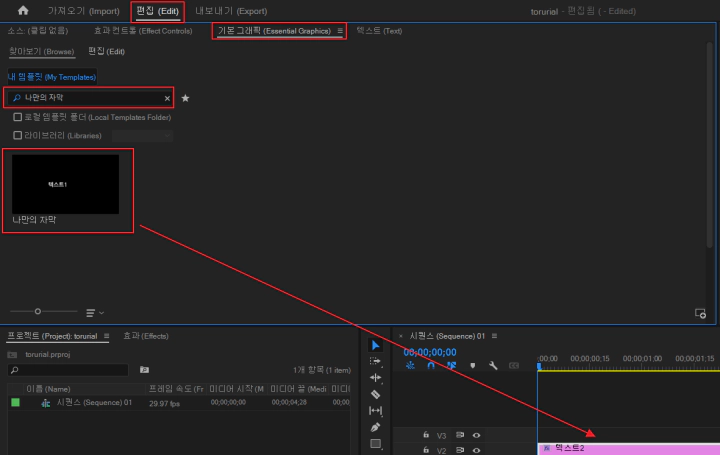Click the Essential Graphics panel vertical scrollbar
720x455 pixels.
pyautogui.click(x=710, y=146)
